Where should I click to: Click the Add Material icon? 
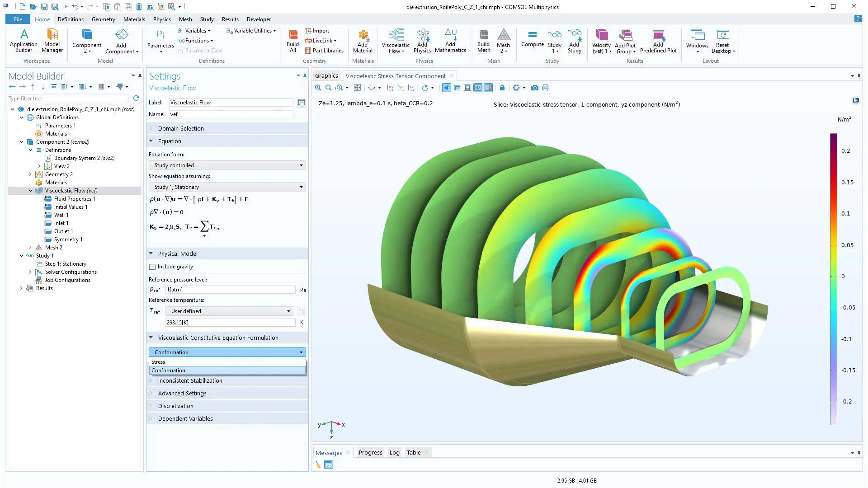pos(363,41)
